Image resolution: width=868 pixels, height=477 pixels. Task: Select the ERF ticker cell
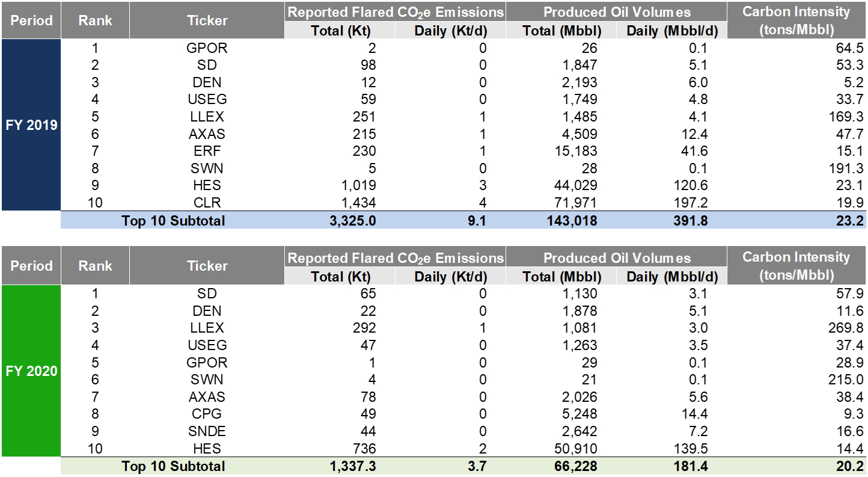[x=207, y=152]
